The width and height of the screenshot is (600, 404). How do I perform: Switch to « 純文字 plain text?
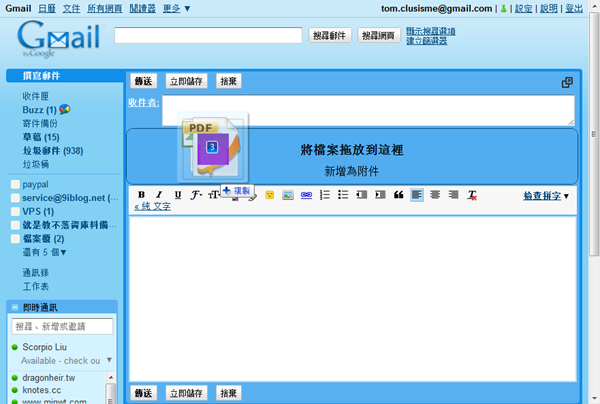(152, 207)
